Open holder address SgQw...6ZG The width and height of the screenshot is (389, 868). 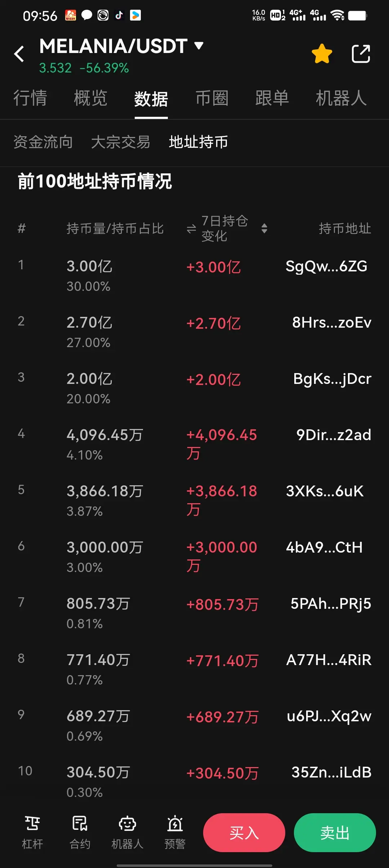pyautogui.click(x=326, y=266)
